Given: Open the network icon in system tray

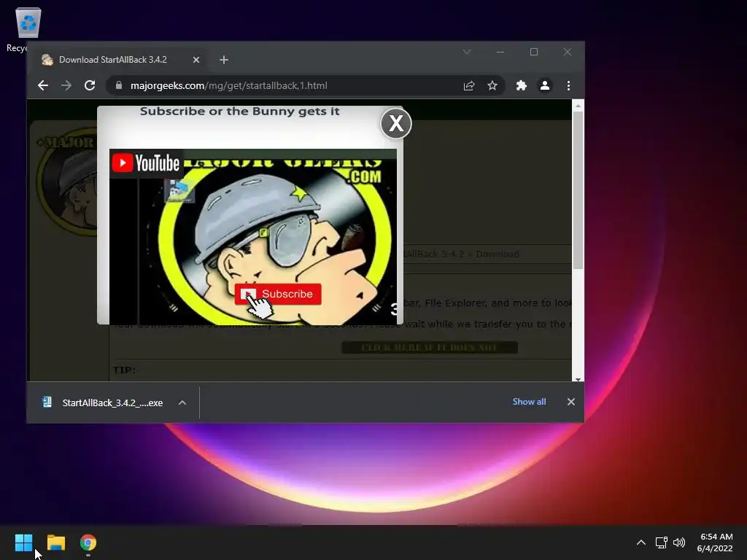Looking at the screenshot, I should (661, 542).
